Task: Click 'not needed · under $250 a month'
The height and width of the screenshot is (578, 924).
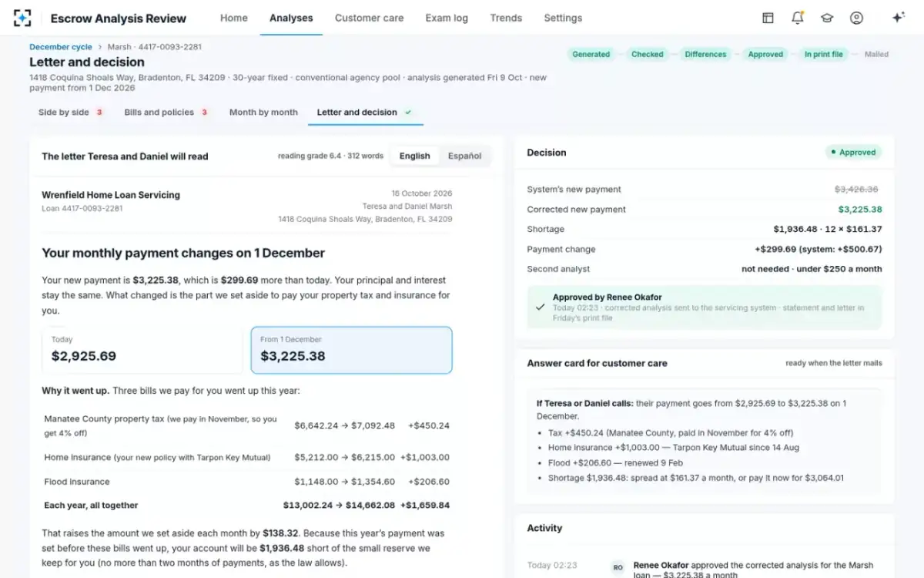Action: [x=812, y=269]
